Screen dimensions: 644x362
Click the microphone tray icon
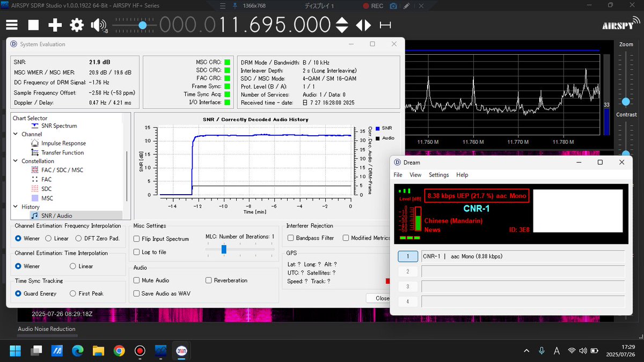point(542,351)
